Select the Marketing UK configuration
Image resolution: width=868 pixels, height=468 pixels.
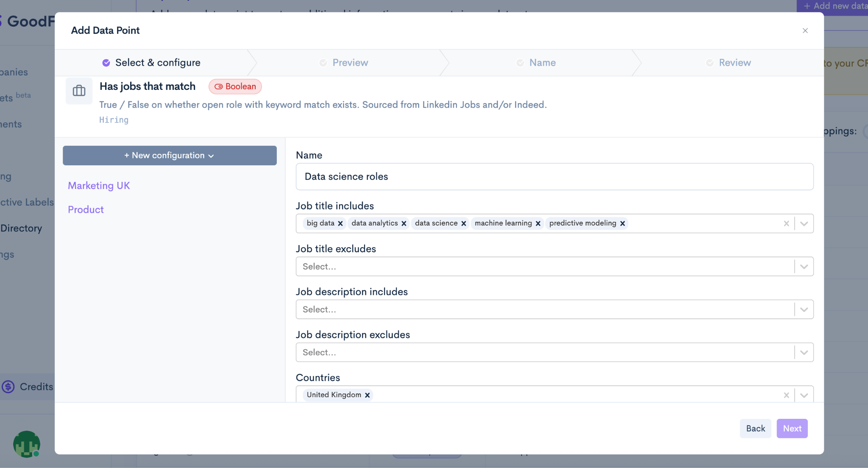tap(99, 186)
